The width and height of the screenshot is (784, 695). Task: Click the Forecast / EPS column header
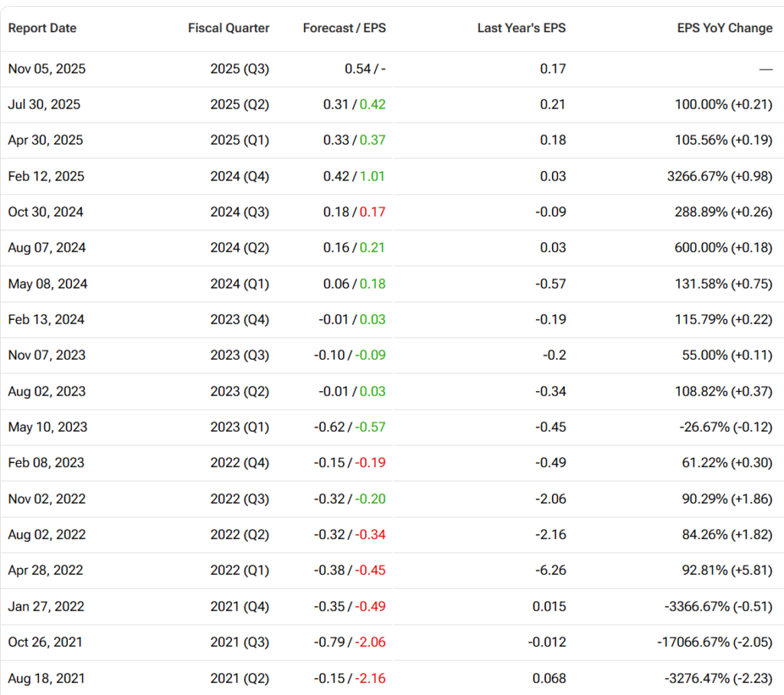344,28
